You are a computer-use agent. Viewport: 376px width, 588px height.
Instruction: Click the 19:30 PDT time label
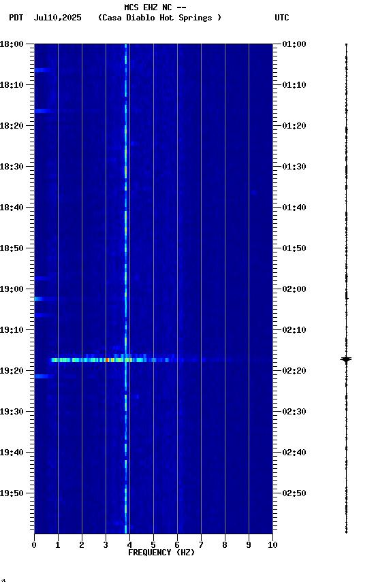point(12,412)
